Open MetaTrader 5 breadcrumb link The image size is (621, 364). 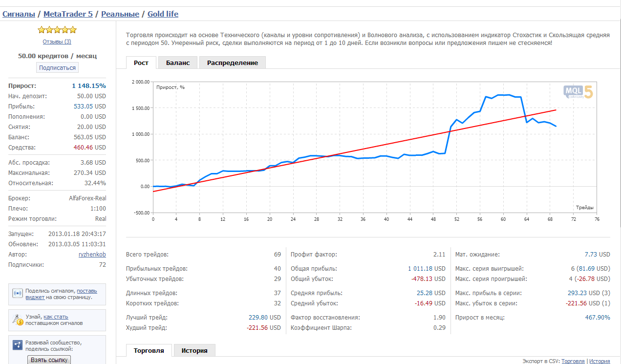[x=68, y=14]
